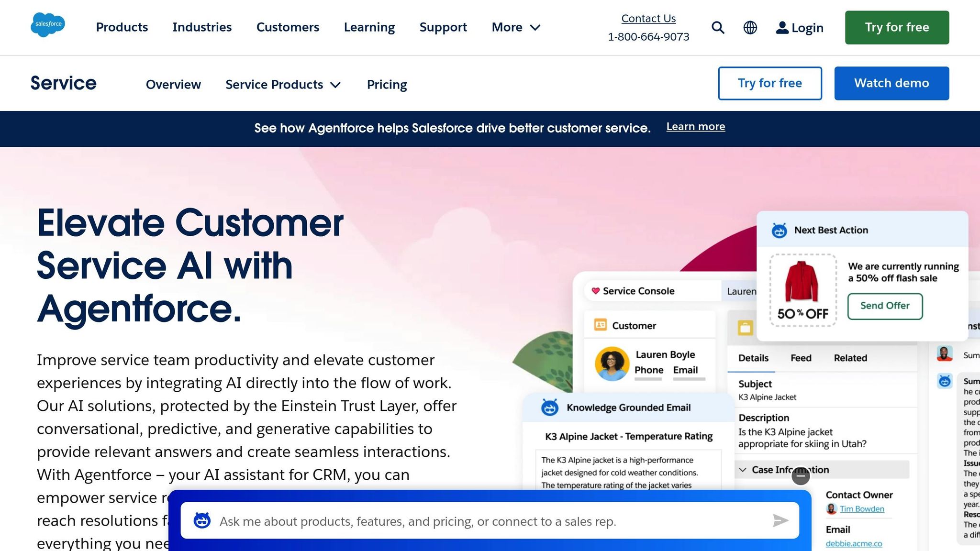Open the Customers menu

(x=288, y=27)
